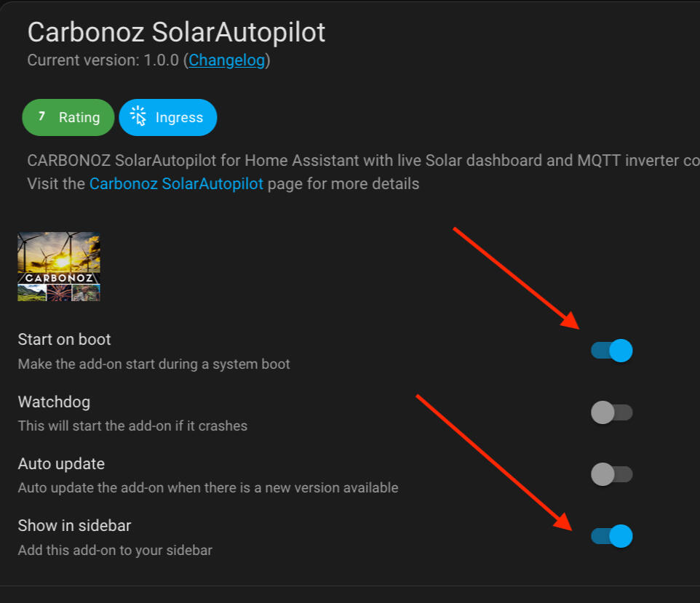Click the Ingress cursor icon

pos(138,117)
